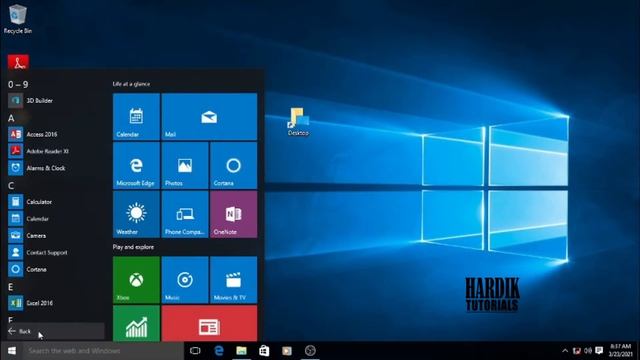640x360 pixels.
Task: Click the volume tray icon
Action: [588, 351]
